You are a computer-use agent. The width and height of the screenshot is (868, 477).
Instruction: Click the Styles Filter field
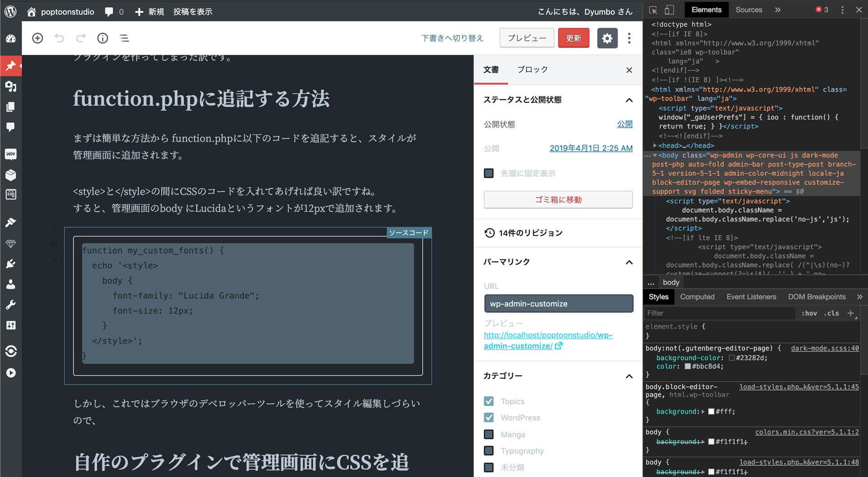[720, 313]
